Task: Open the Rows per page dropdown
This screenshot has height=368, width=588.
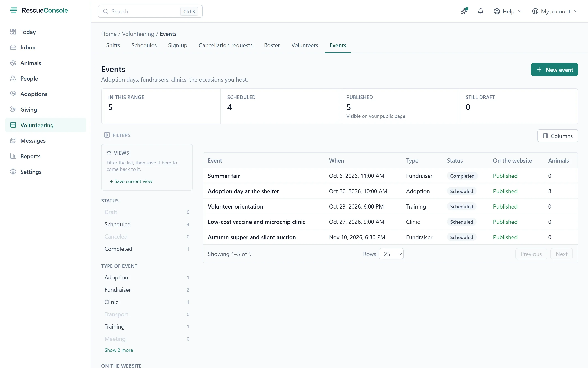Action: pyautogui.click(x=391, y=254)
